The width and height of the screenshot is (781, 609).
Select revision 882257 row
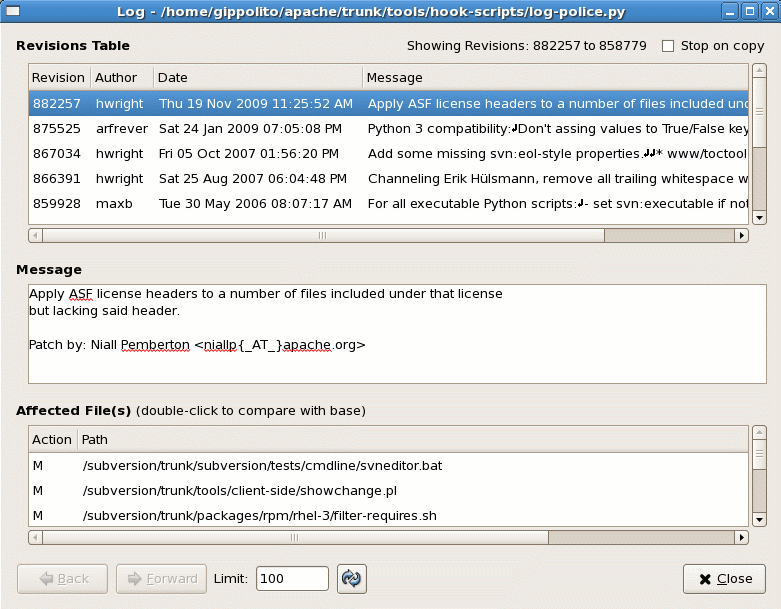tap(389, 104)
